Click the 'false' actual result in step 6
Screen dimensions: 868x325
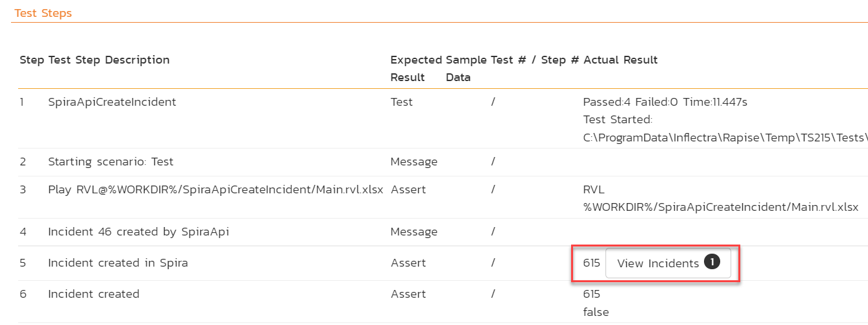pyautogui.click(x=596, y=312)
